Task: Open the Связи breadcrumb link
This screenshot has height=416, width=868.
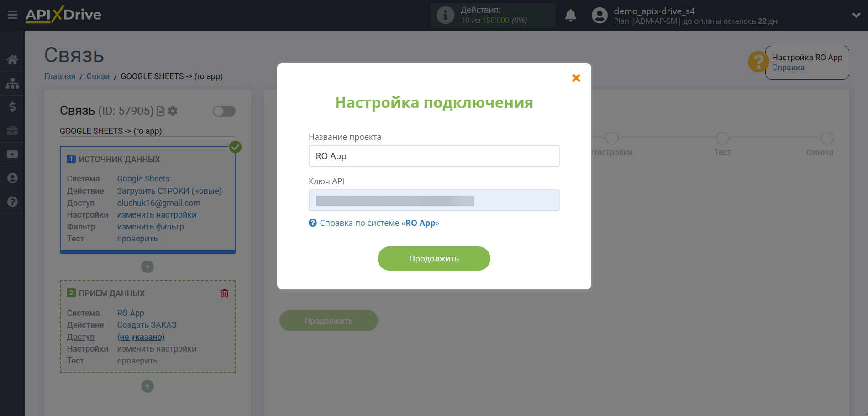Action: click(x=97, y=76)
